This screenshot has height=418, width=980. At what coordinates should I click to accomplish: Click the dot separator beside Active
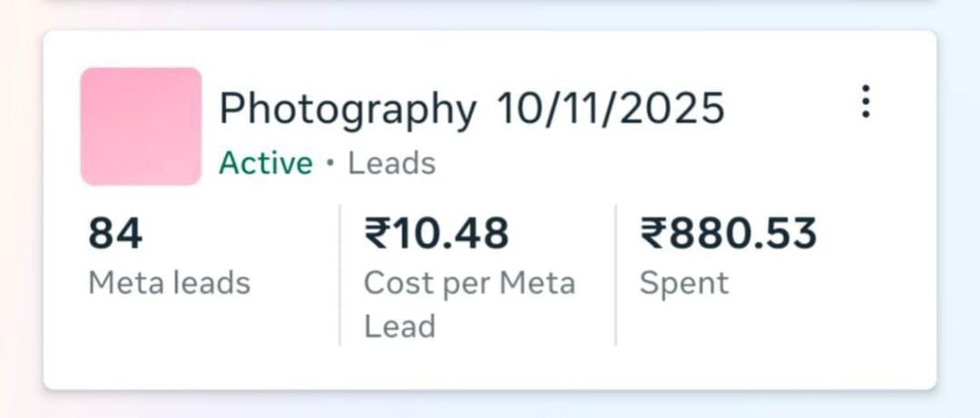330,164
